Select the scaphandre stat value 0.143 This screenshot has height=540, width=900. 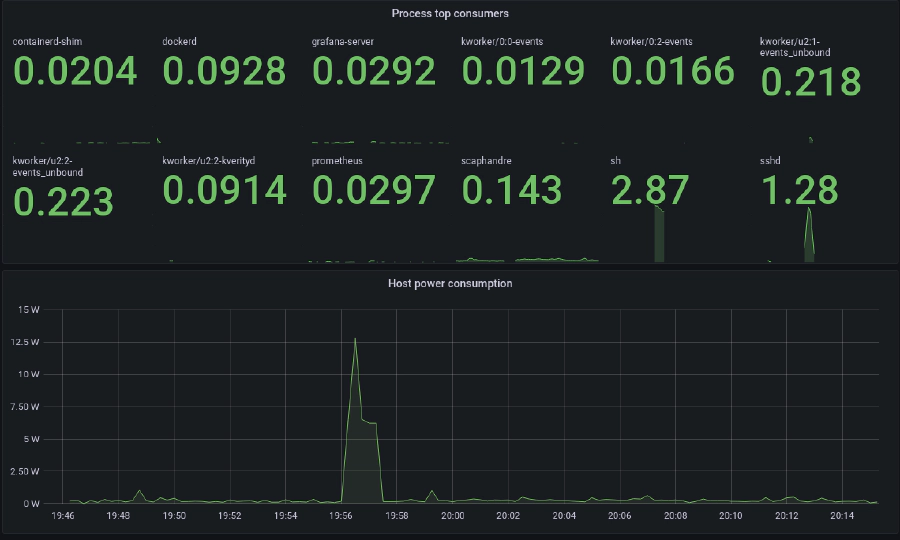511,190
